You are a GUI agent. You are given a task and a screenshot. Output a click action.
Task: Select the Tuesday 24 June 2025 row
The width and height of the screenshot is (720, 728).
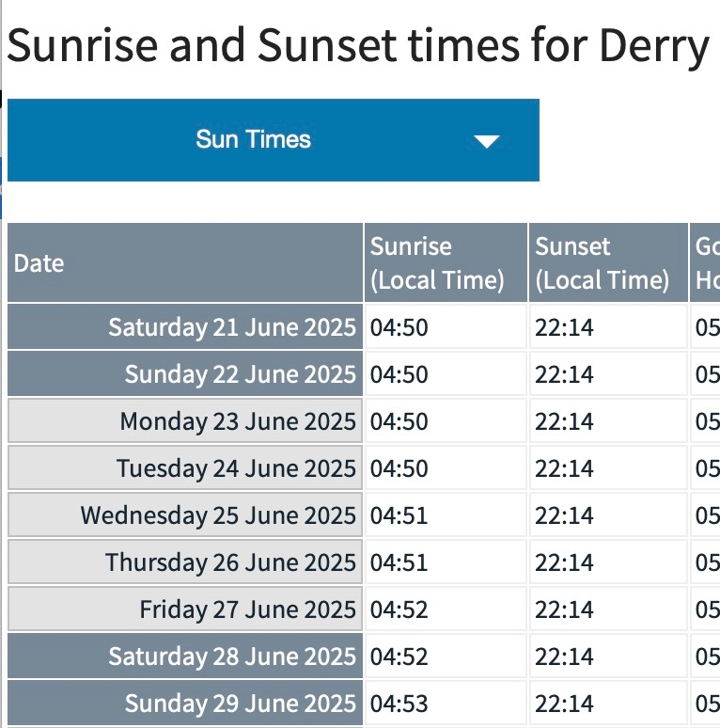(236, 468)
